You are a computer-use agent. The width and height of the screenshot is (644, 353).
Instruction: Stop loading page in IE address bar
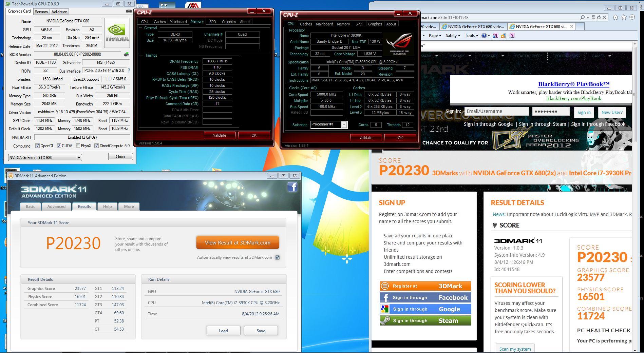tap(604, 17)
